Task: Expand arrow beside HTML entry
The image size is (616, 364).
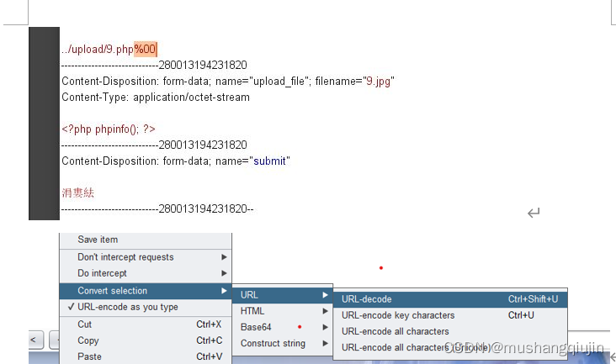Action: click(x=326, y=311)
